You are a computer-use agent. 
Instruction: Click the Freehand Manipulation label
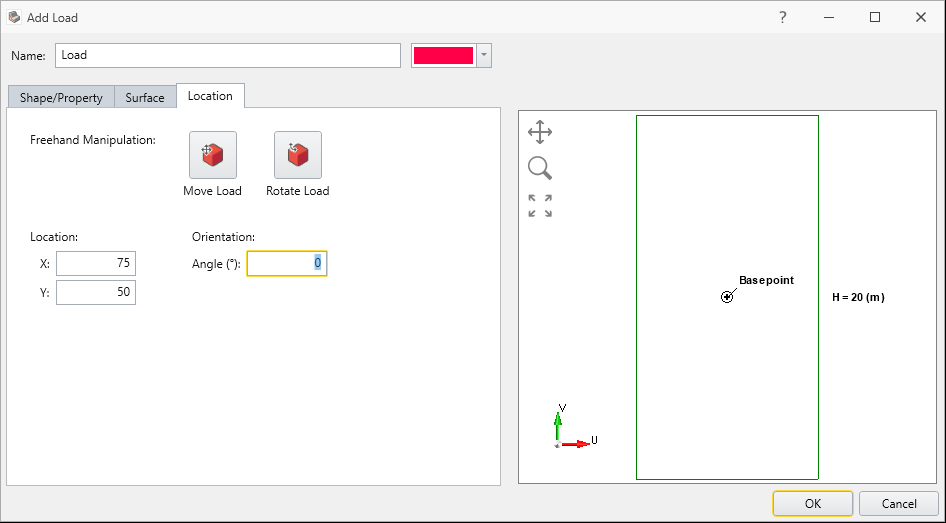click(93, 140)
